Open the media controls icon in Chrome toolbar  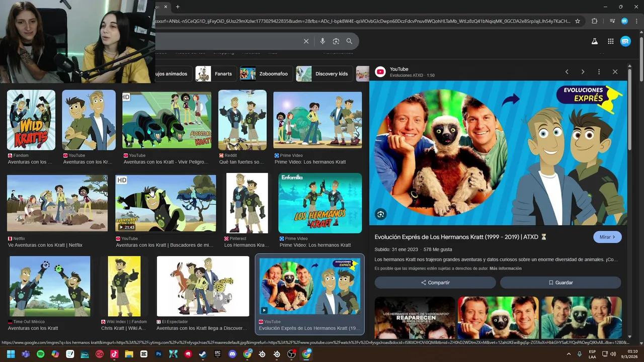[612, 21]
